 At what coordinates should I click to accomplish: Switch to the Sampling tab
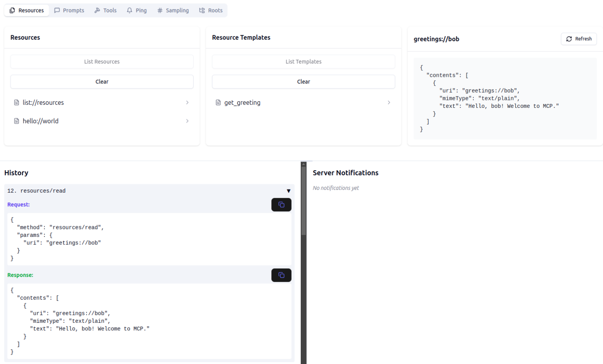[173, 10]
